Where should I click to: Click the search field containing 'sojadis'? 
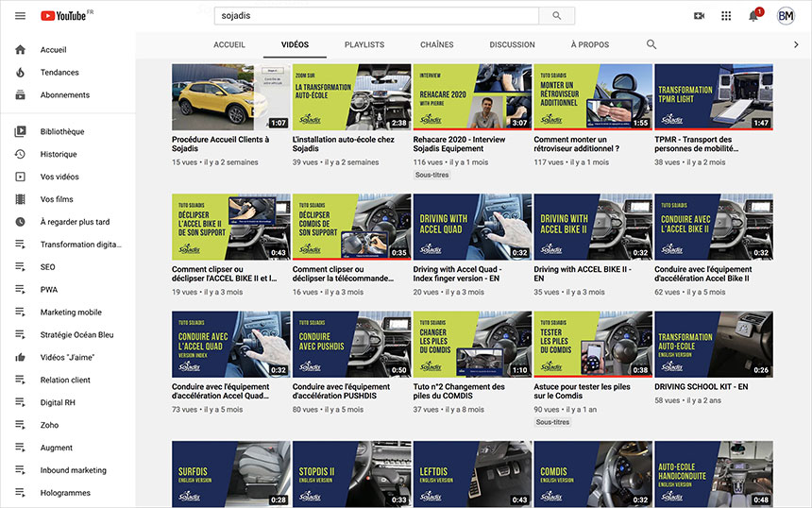pos(376,16)
